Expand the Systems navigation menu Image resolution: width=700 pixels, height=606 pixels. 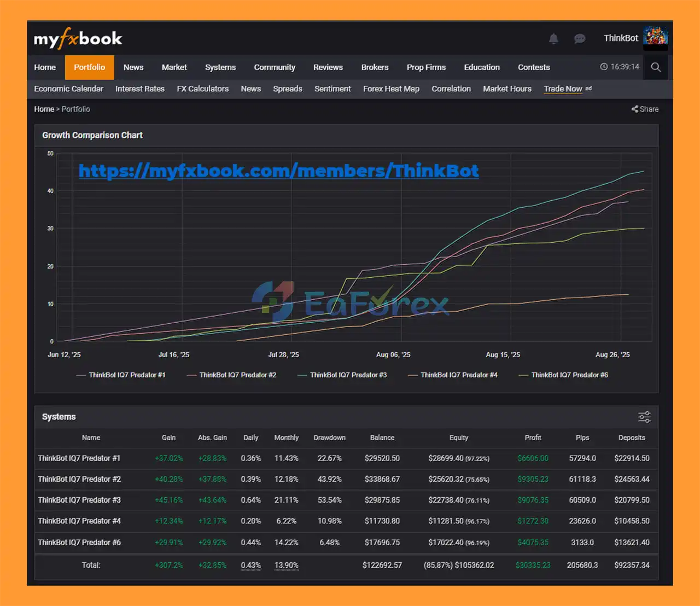220,67
